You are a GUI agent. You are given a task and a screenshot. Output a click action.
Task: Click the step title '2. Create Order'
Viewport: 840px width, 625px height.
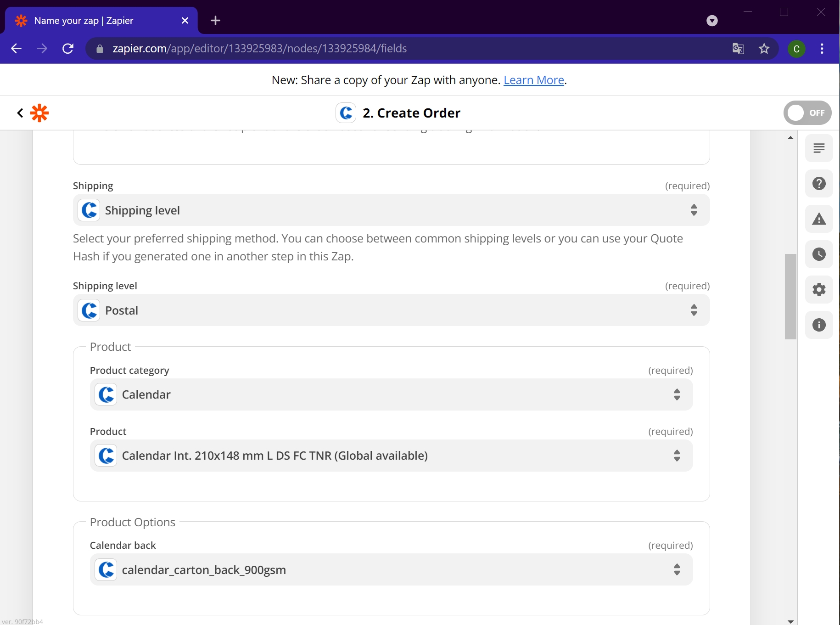pos(411,113)
